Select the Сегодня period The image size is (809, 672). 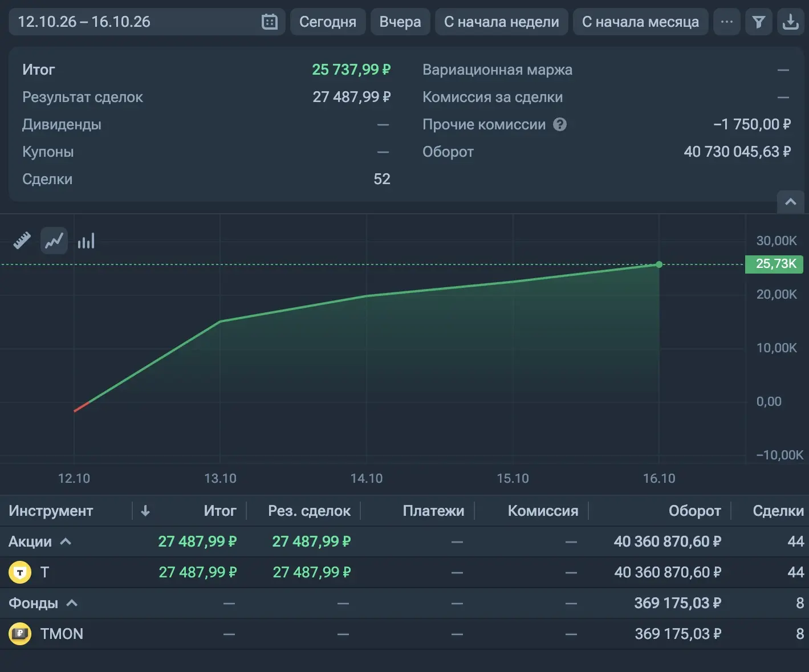tap(328, 22)
